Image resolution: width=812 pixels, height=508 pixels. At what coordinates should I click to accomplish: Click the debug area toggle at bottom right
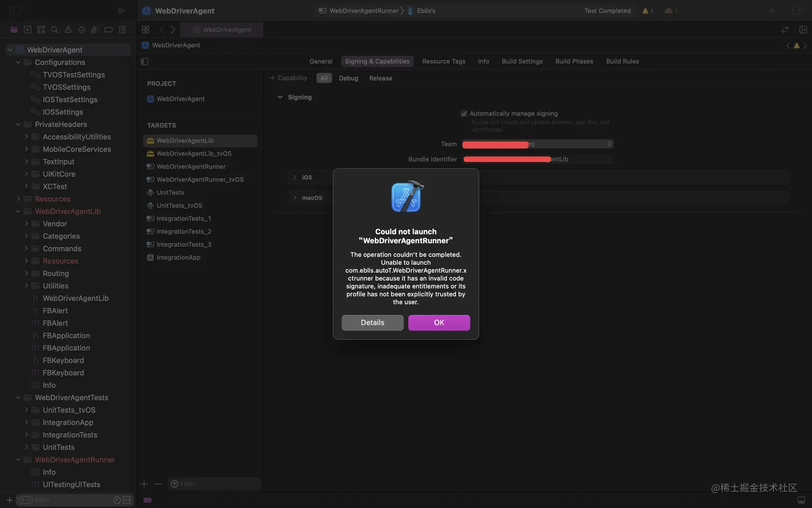[x=801, y=500]
